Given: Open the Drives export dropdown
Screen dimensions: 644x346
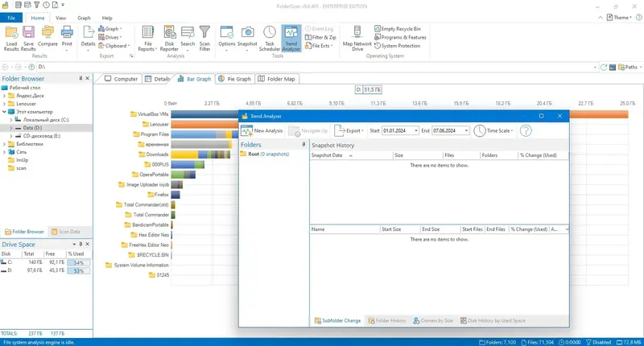Looking at the screenshot, I should [110, 37].
